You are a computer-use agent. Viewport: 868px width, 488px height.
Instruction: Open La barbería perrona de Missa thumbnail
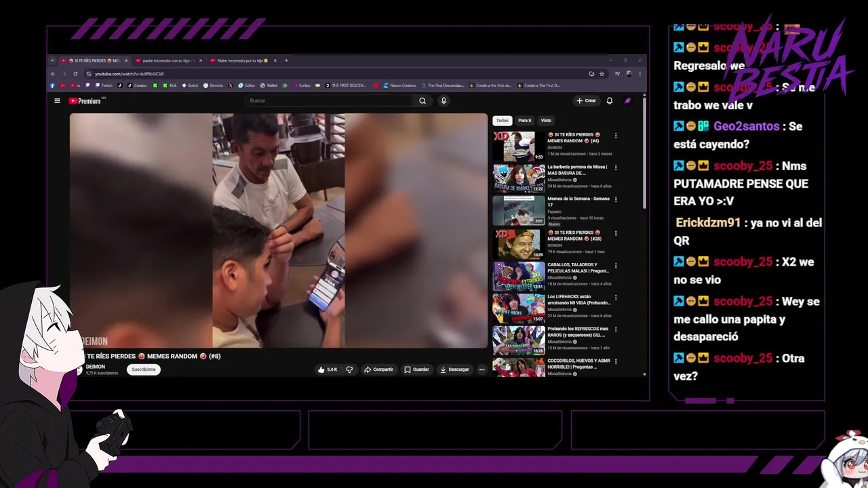519,178
